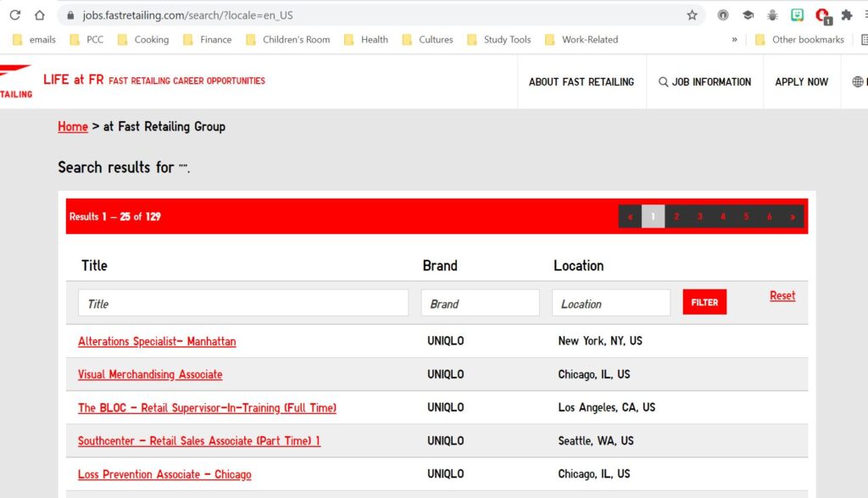Reload the page with the refresh icon
The height and width of the screenshot is (498, 868).
[x=15, y=15]
